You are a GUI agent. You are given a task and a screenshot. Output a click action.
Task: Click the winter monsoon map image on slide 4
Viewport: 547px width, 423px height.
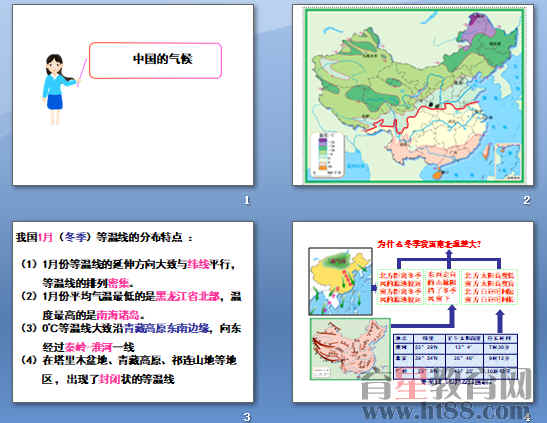(x=340, y=281)
